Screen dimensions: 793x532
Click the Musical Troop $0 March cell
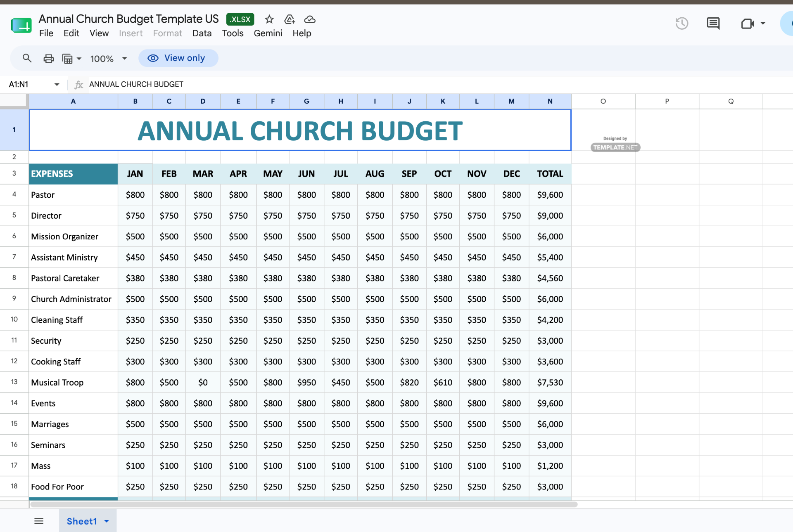[x=203, y=383]
